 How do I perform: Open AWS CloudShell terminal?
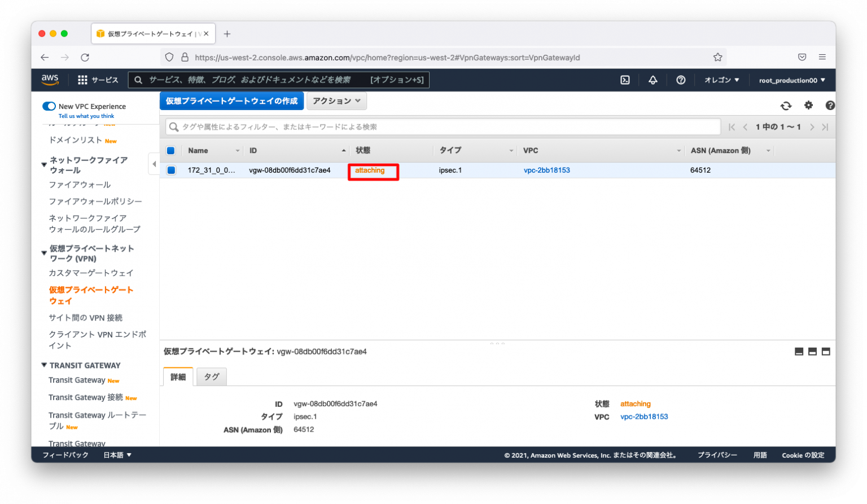click(x=624, y=80)
